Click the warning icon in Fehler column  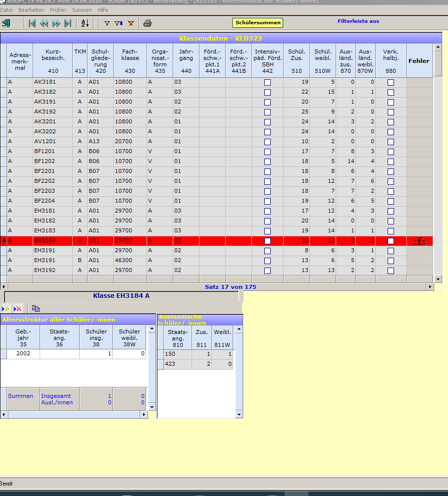(x=419, y=241)
